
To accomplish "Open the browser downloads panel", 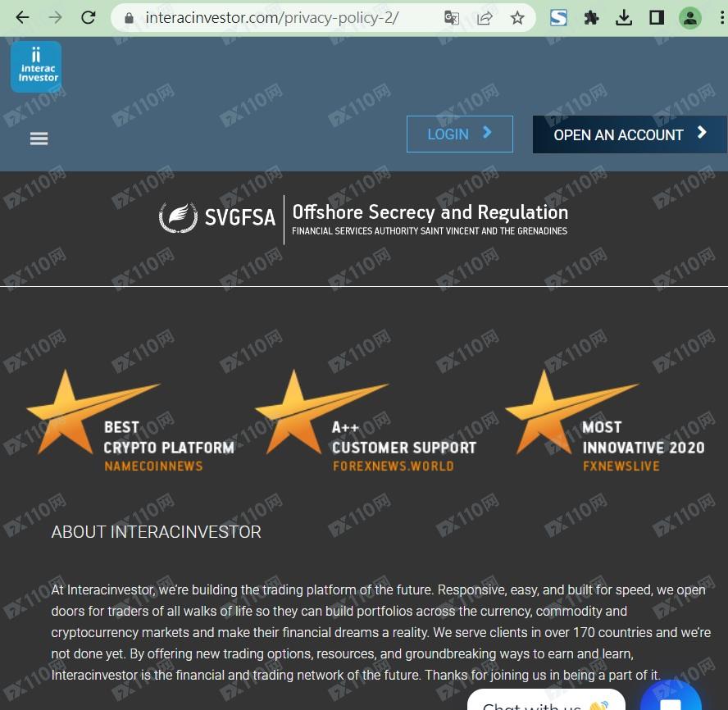I will point(624,18).
